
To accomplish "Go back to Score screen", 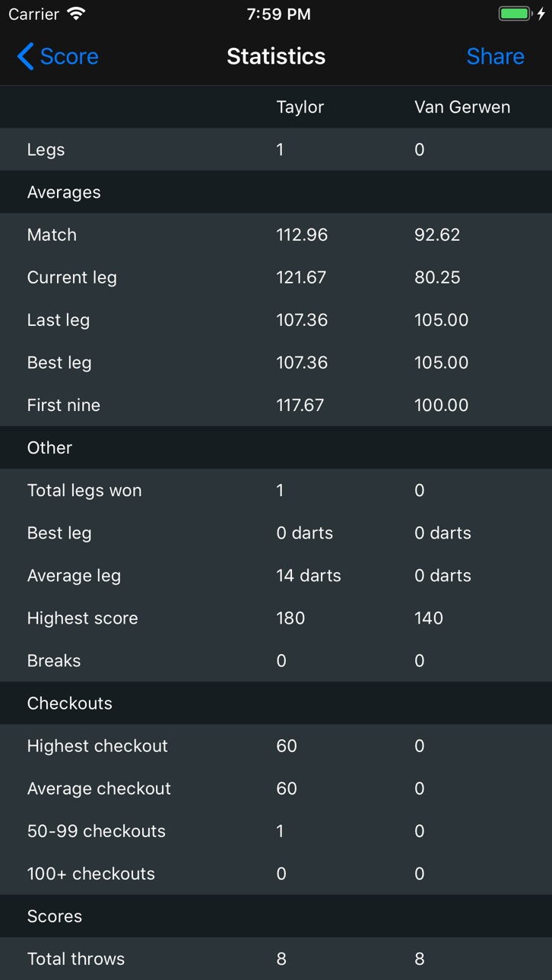I will 58,56.
